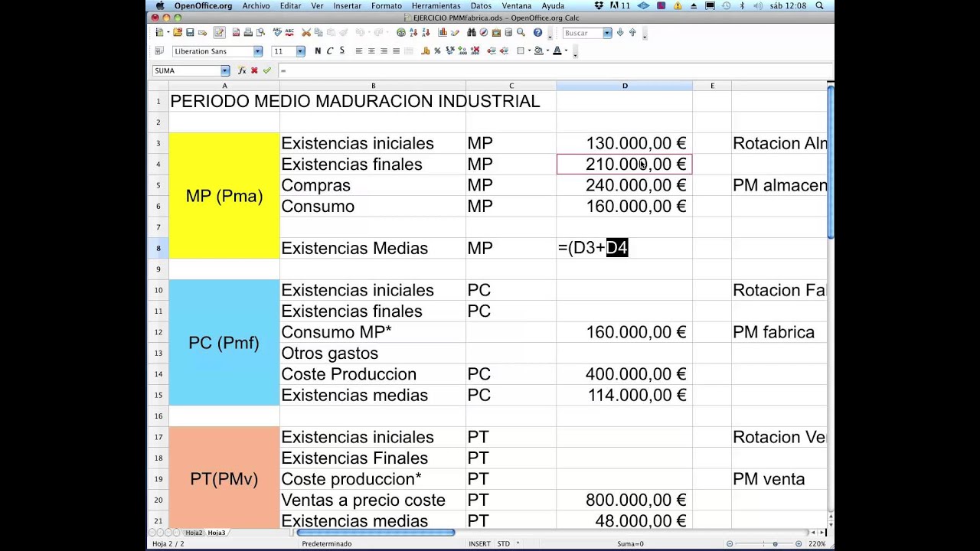Toggle justified alignment

click(x=397, y=51)
